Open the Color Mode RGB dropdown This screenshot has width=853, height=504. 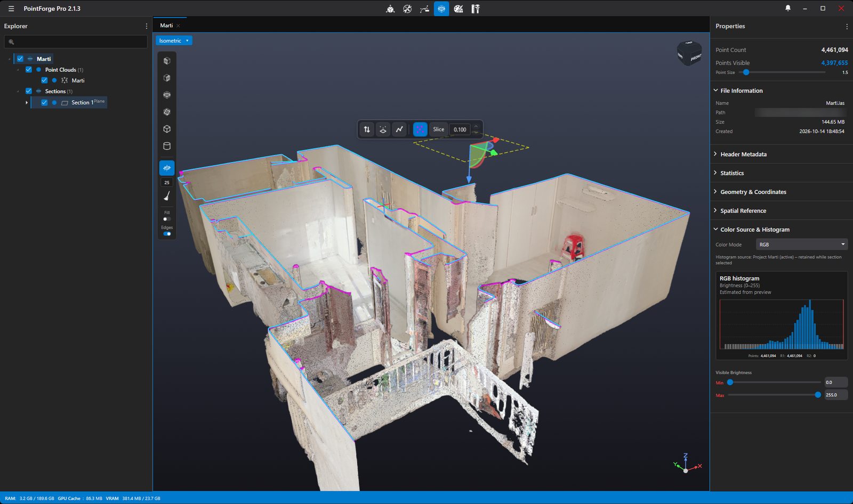pos(802,245)
